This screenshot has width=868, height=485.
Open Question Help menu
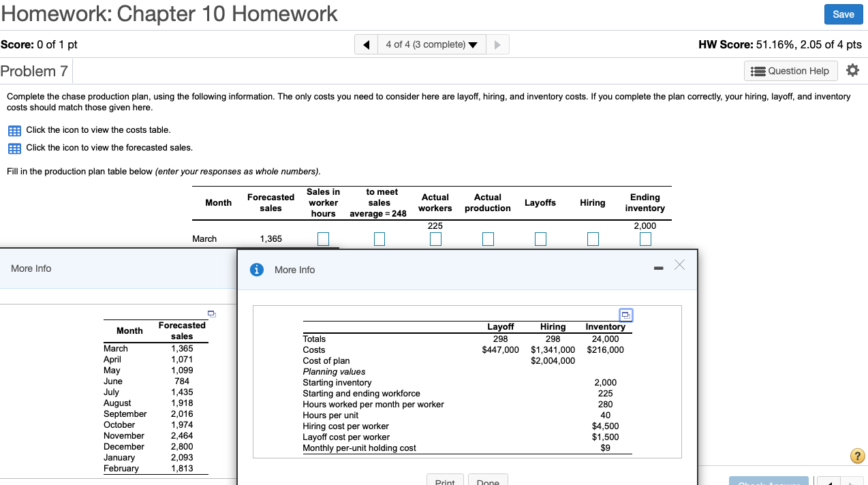792,71
